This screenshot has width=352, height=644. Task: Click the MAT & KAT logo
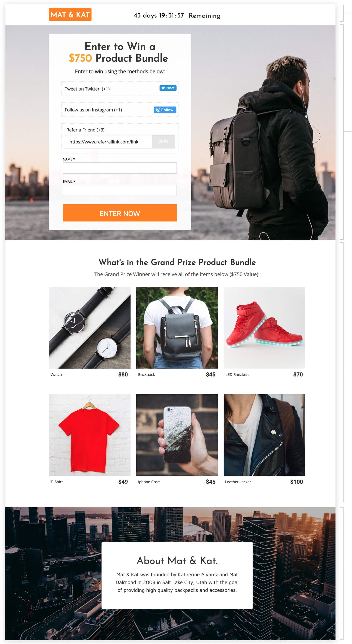[x=70, y=14]
